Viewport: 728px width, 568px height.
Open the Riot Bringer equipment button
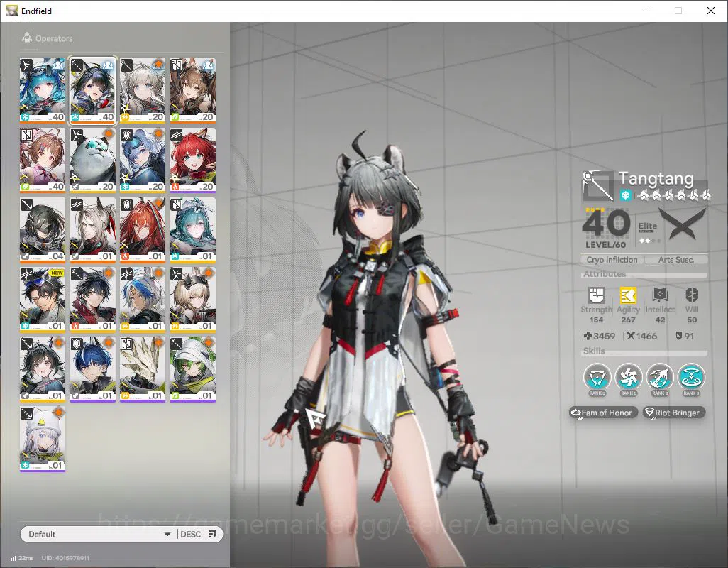[x=673, y=413]
